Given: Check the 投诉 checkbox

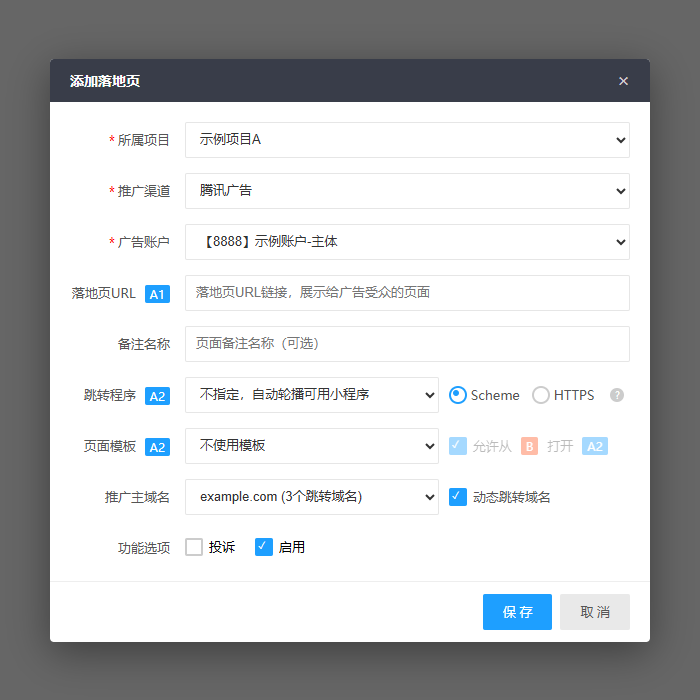Looking at the screenshot, I should click(x=194, y=547).
